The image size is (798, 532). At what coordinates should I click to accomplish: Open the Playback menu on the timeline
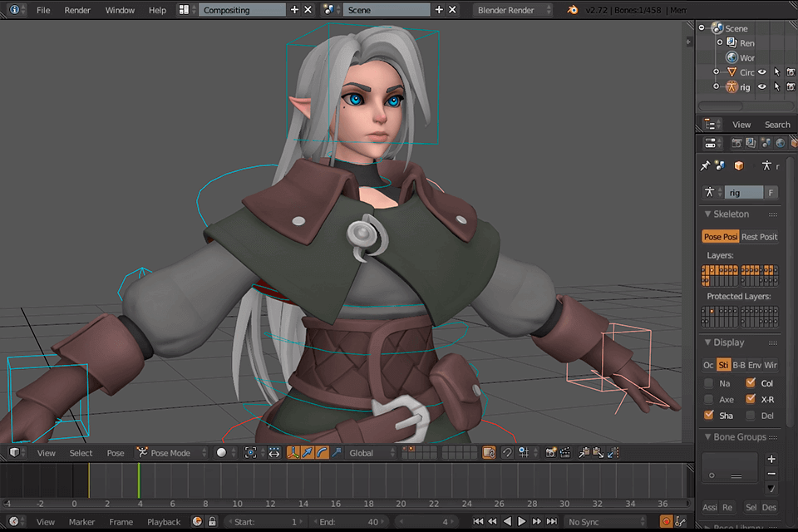click(163, 521)
